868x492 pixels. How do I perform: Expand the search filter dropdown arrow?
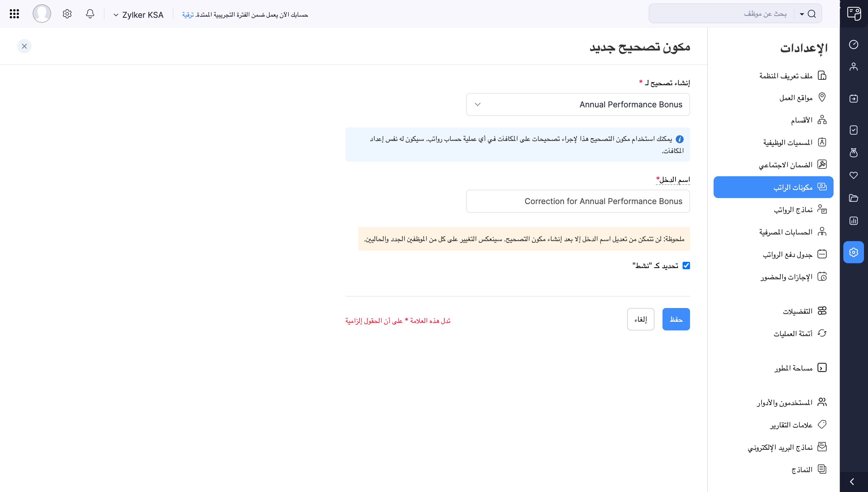point(801,14)
